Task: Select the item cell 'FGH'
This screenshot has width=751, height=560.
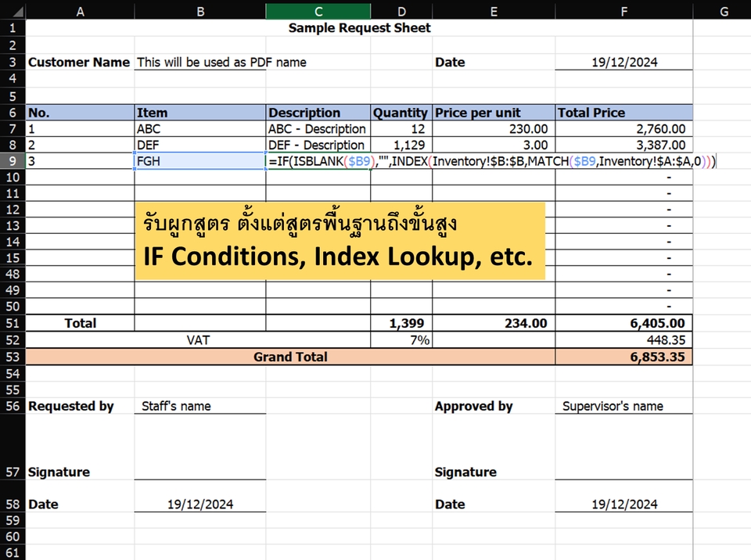Action: [200, 161]
